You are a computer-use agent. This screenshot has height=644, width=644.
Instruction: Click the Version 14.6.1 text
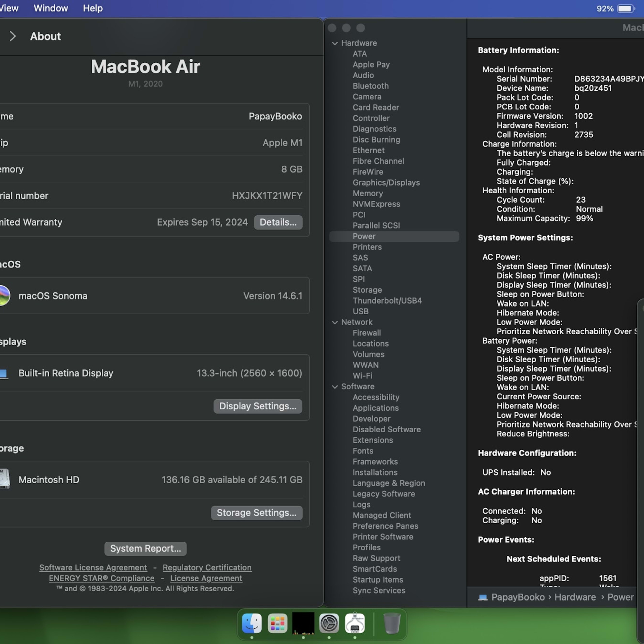click(273, 296)
